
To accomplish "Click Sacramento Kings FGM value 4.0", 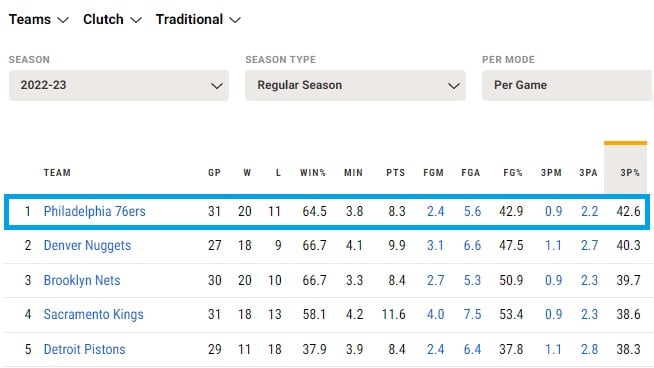I will point(435,314).
